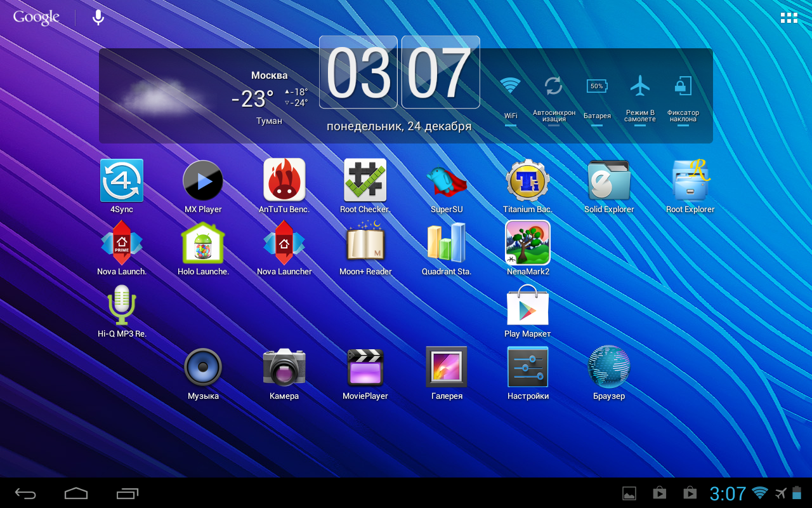Screen dimensions: 812x508
Task: Launch Quadrant Standard benchmark
Action: click(x=447, y=242)
